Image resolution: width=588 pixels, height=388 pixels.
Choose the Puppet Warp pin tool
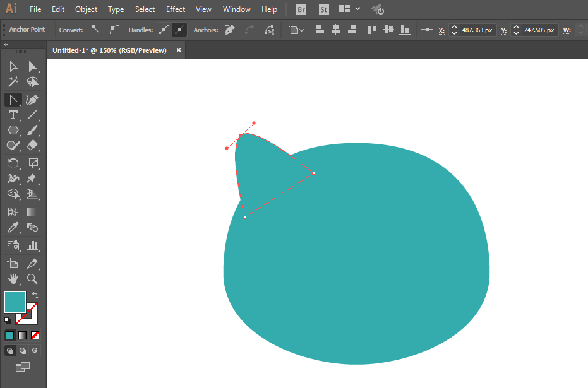[x=32, y=179]
